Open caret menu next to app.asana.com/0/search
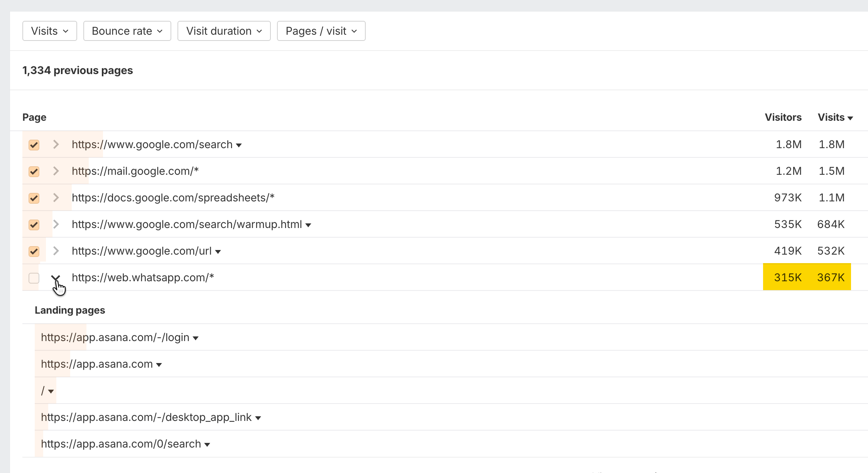The image size is (868, 473). click(x=207, y=445)
